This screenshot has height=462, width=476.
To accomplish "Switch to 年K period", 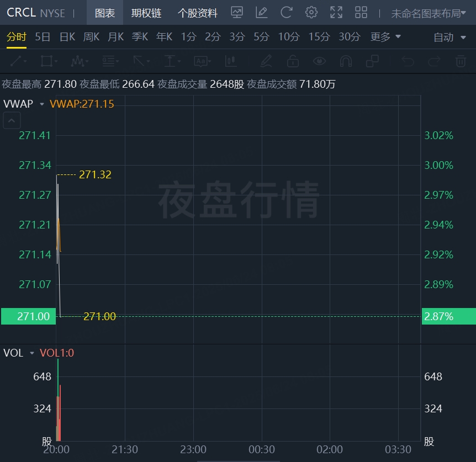I will pyautogui.click(x=164, y=36).
